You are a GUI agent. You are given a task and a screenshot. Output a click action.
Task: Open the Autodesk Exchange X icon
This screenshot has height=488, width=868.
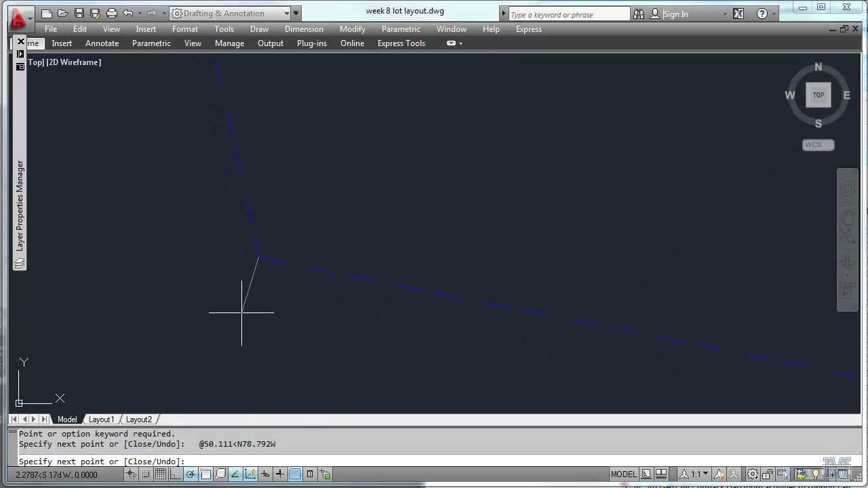click(x=738, y=14)
